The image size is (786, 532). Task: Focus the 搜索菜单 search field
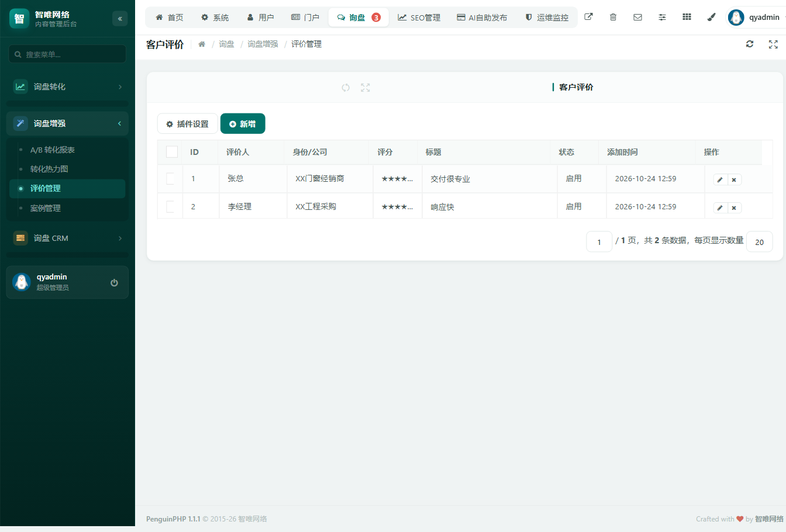tap(67, 54)
